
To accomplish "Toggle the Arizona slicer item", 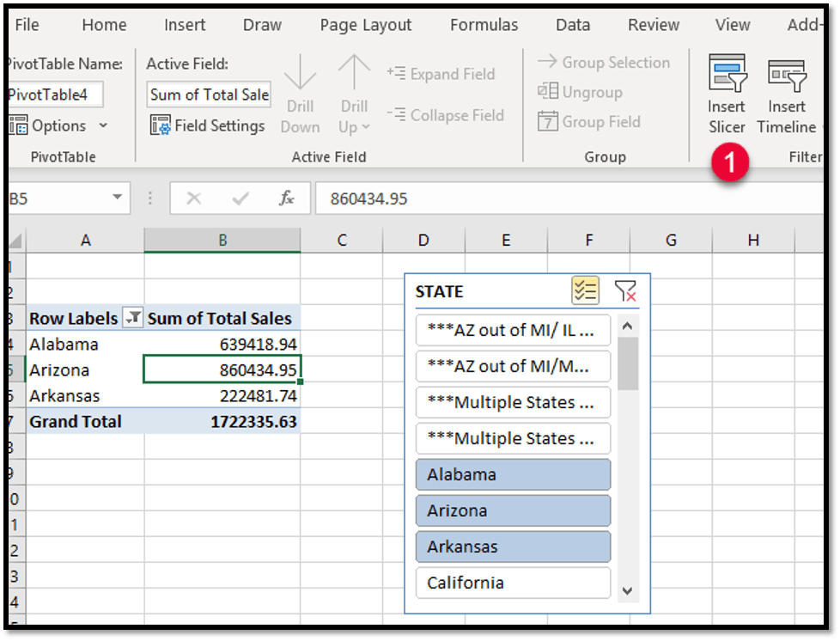I will point(513,510).
